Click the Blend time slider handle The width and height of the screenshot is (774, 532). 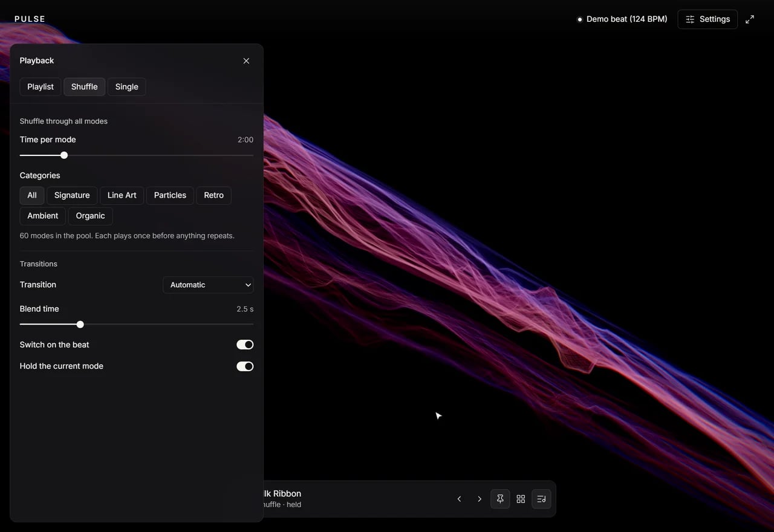click(x=80, y=325)
